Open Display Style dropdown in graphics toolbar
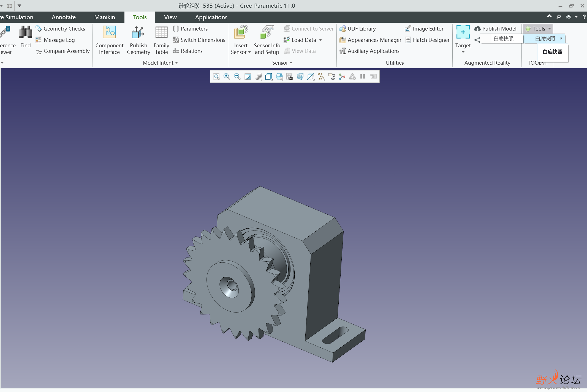 pyautogui.click(x=269, y=76)
